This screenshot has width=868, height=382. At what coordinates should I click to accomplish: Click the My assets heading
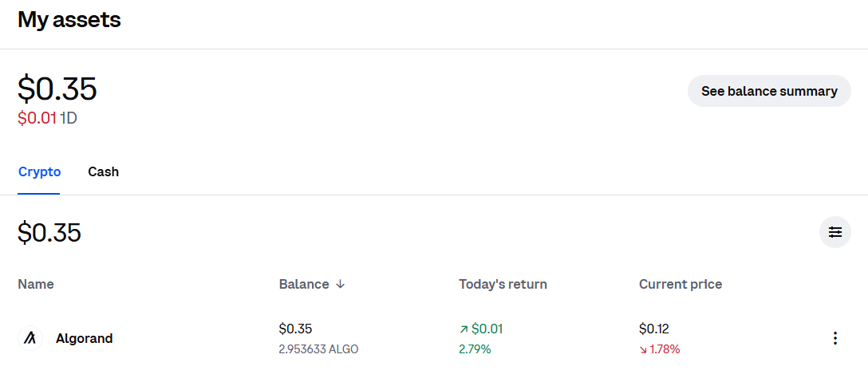[69, 19]
